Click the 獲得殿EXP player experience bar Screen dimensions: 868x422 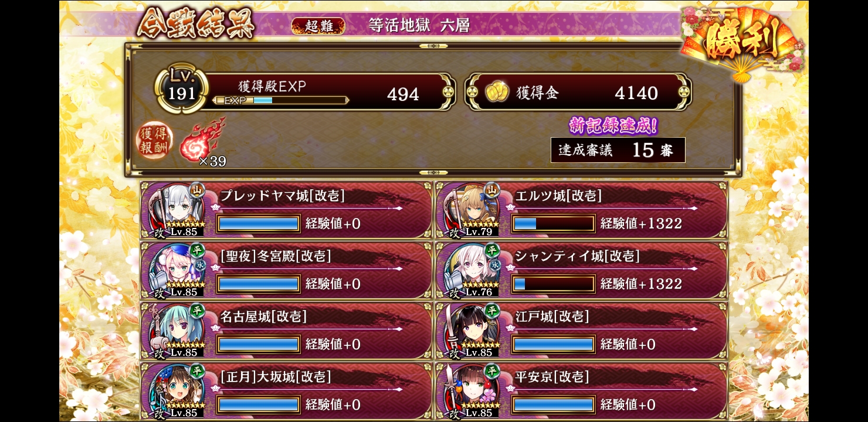280,100
